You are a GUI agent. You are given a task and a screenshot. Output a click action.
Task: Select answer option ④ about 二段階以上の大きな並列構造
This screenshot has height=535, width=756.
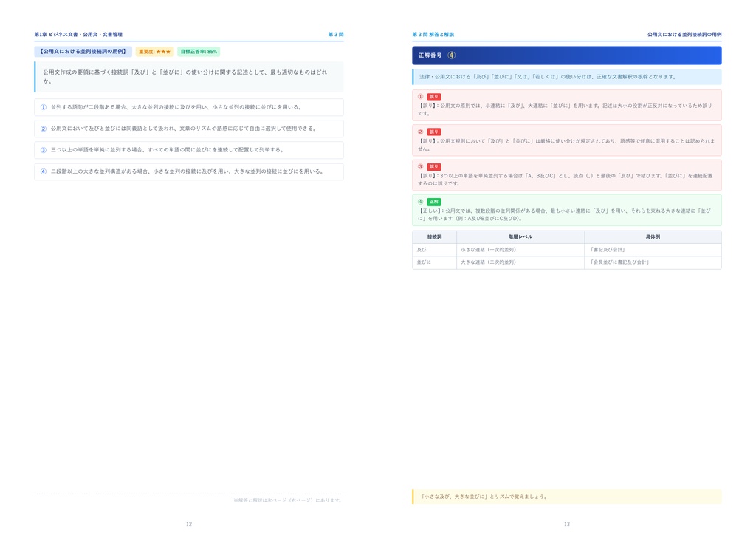coord(188,171)
